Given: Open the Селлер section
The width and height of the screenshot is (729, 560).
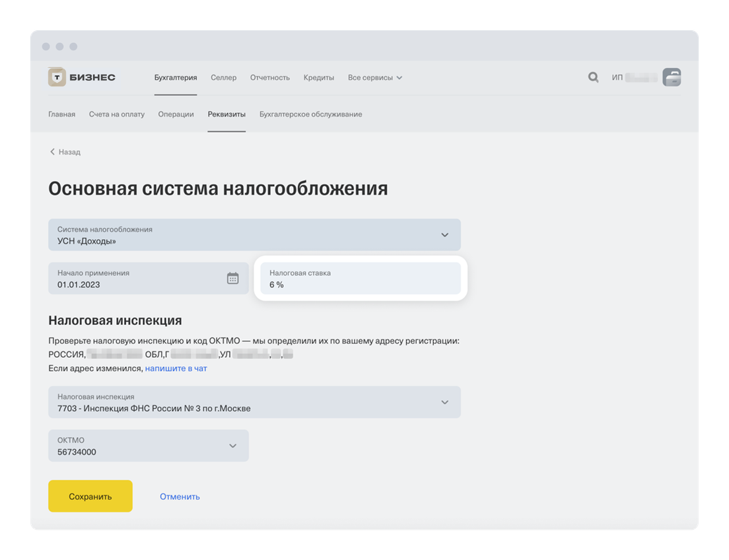Looking at the screenshot, I should coord(223,77).
